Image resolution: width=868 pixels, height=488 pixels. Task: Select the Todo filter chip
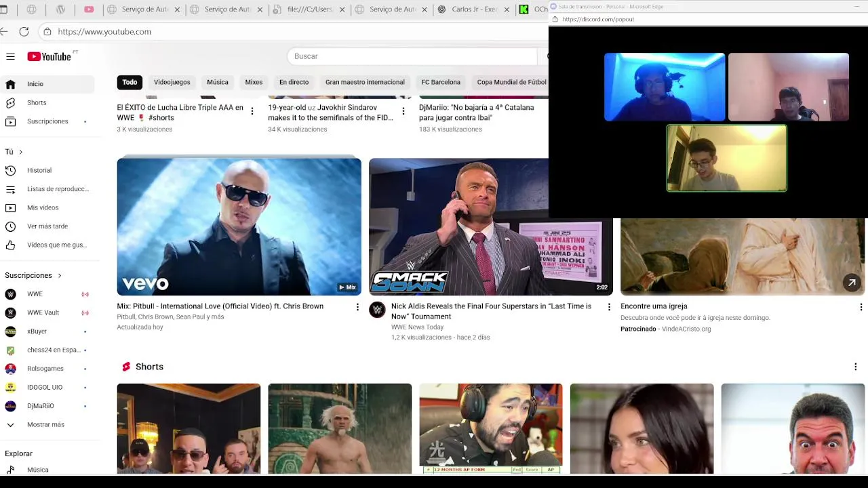coord(130,82)
